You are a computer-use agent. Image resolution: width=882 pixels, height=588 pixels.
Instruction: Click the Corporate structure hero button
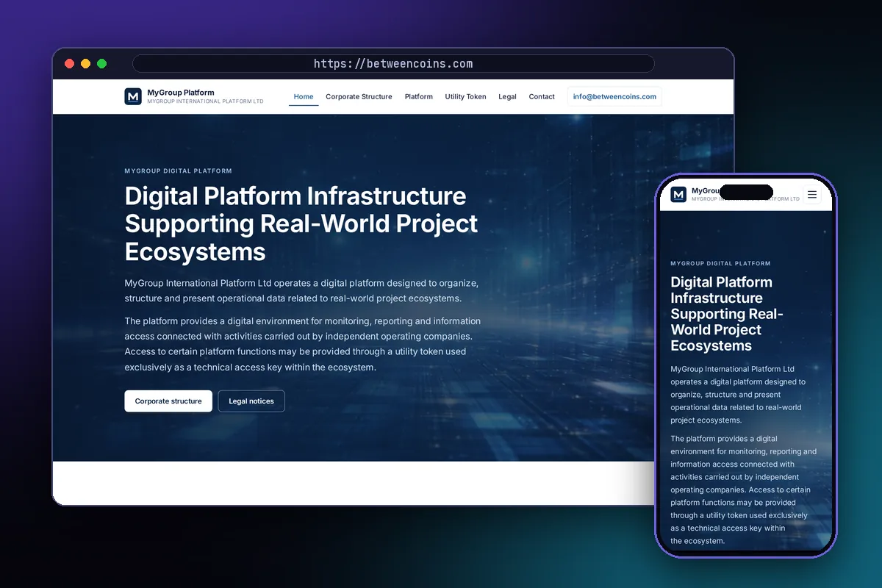(x=168, y=401)
